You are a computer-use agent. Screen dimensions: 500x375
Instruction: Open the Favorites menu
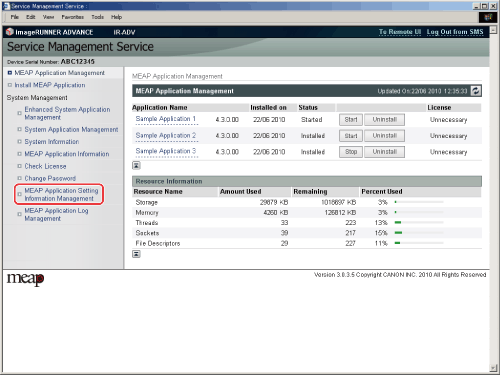72,17
